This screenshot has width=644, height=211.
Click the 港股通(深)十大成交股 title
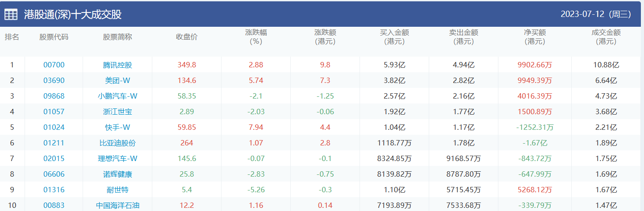[x=73, y=15]
